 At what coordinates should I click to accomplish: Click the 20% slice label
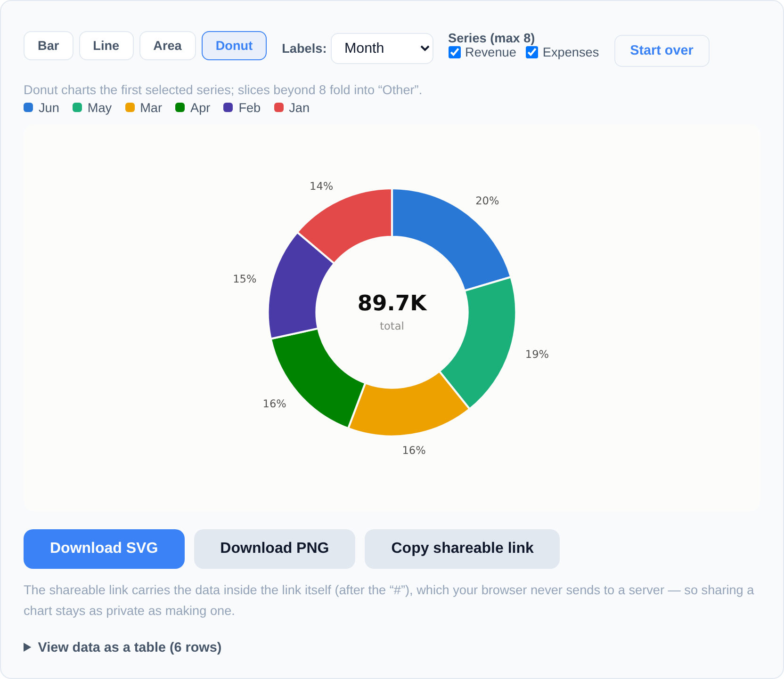(x=487, y=201)
